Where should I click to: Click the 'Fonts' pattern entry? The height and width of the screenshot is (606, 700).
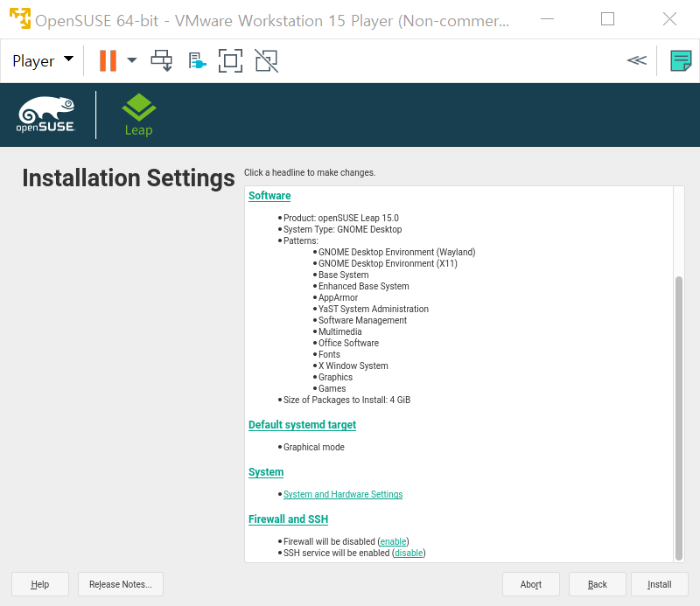click(x=329, y=354)
